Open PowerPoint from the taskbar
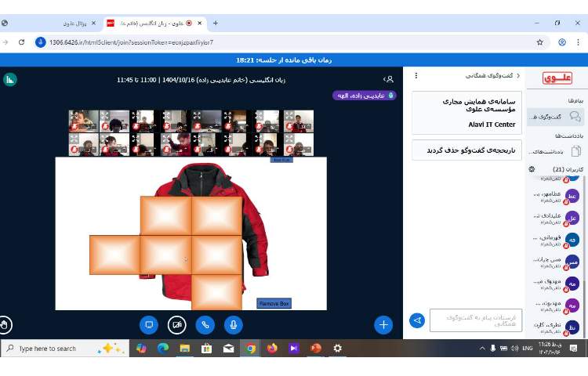Viewport: 588px width, 376px height. [x=316, y=349]
